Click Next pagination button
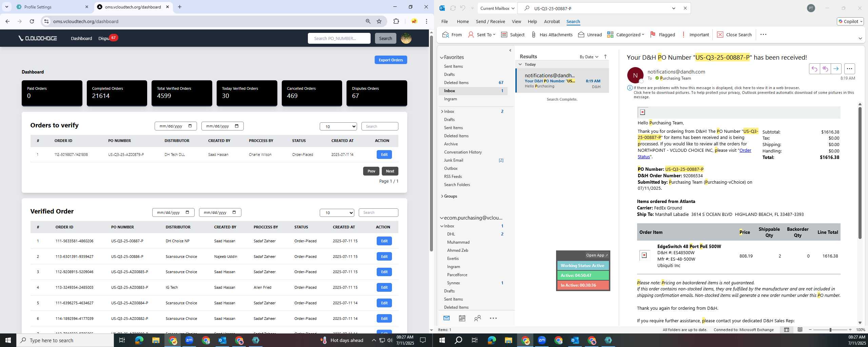 tap(390, 171)
